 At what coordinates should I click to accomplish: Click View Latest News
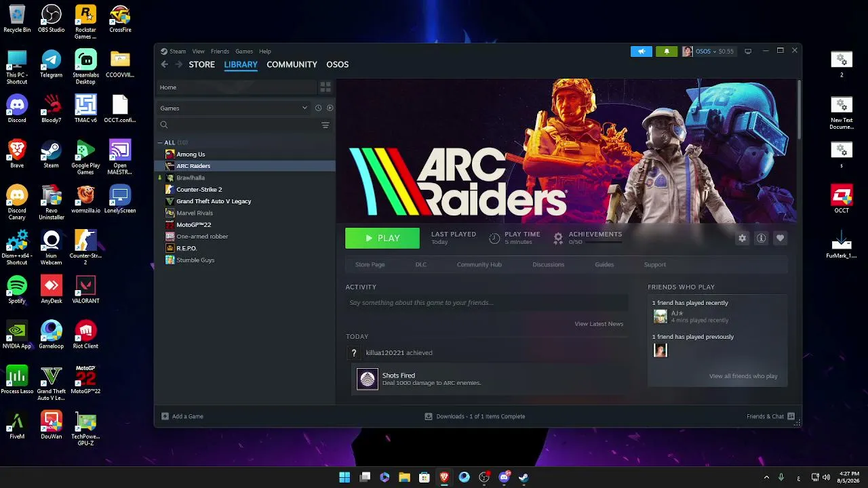coord(599,324)
